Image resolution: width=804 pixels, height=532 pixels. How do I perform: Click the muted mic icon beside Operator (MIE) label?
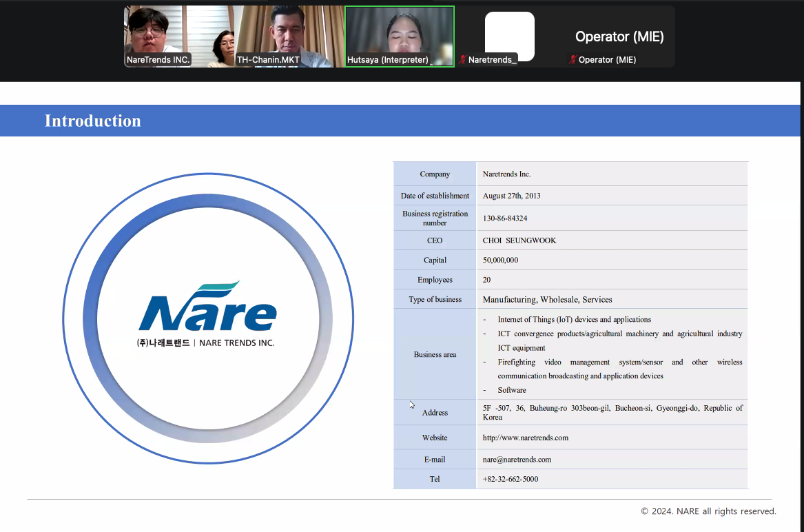573,60
